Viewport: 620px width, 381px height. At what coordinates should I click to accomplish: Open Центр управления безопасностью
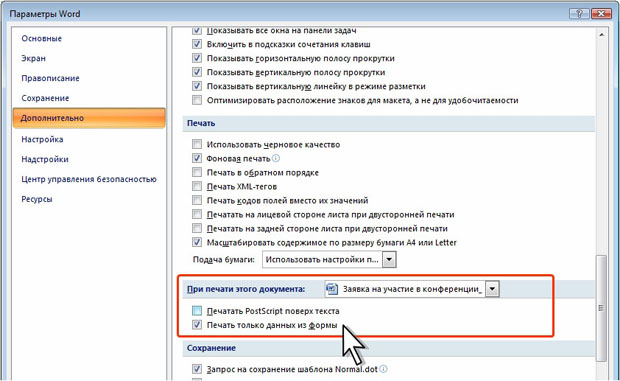pos(89,179)
